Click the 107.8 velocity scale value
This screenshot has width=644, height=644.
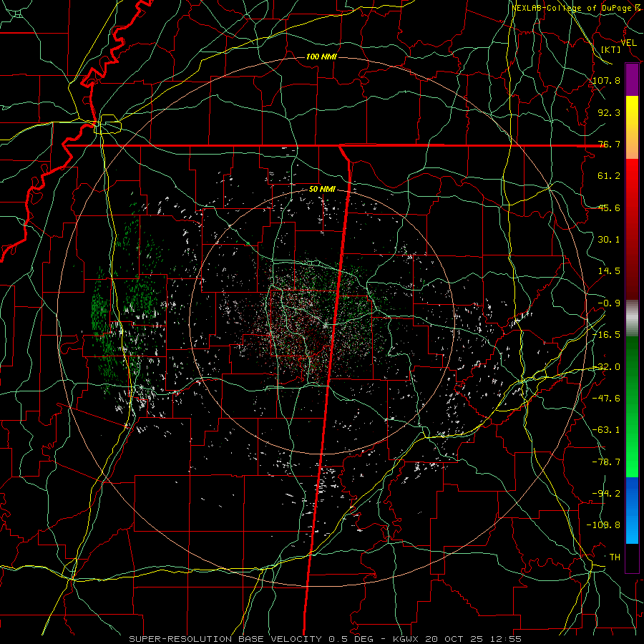[x=607, y=80]
